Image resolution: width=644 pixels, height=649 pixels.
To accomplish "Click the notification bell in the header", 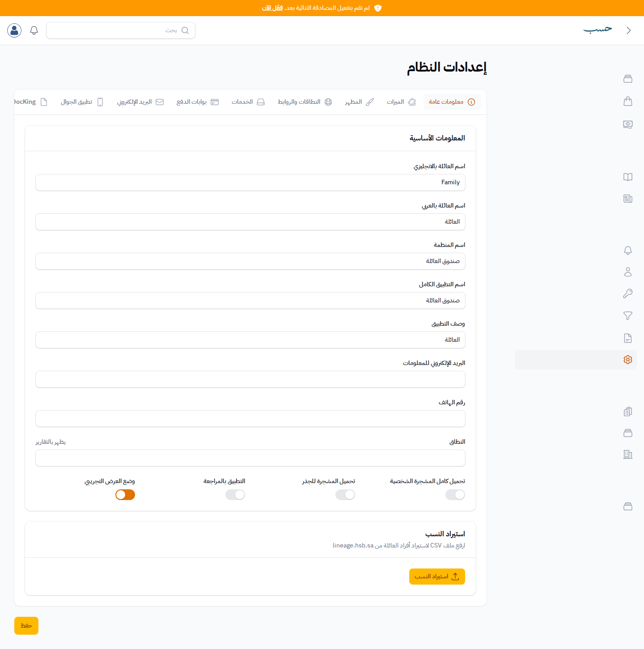I will click(x=34, y=30).
